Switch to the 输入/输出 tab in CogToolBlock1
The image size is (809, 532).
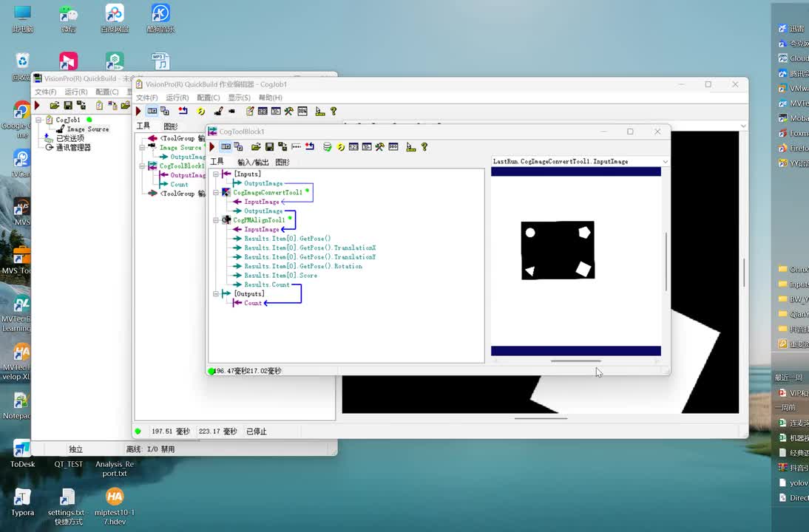pyautogui.click(x=253, y=162)
